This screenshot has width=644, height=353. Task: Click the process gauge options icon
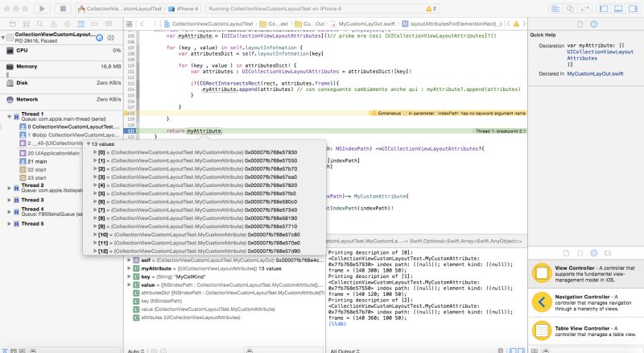[x=99, y=37]
